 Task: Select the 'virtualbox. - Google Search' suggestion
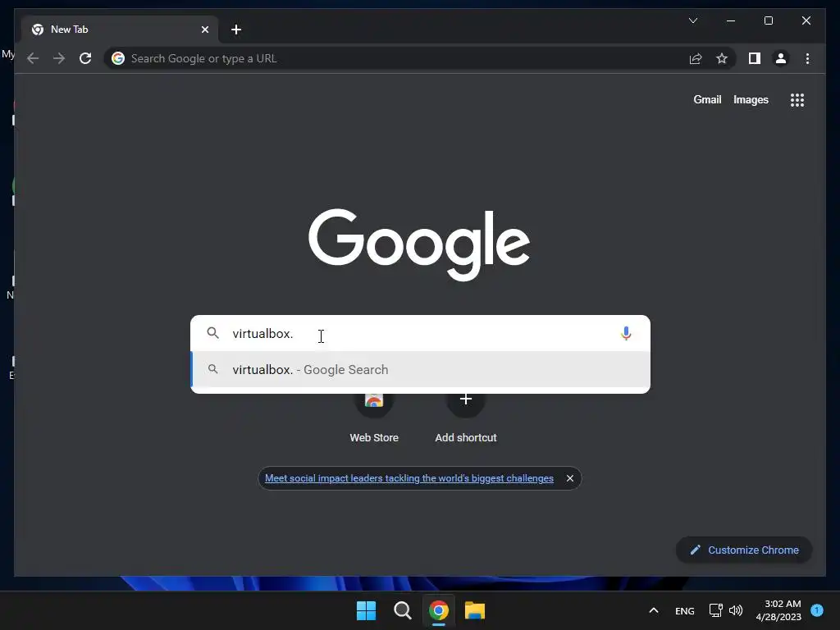click(421, 370)
